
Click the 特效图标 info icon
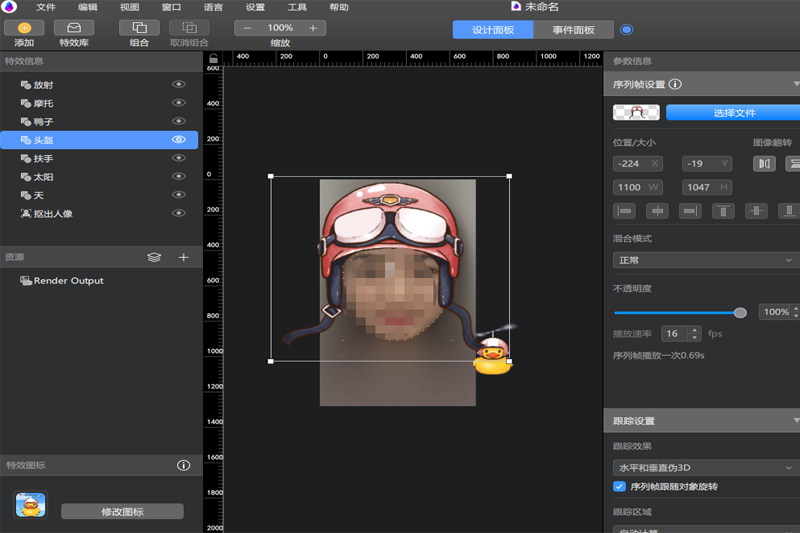click(184, 465)
